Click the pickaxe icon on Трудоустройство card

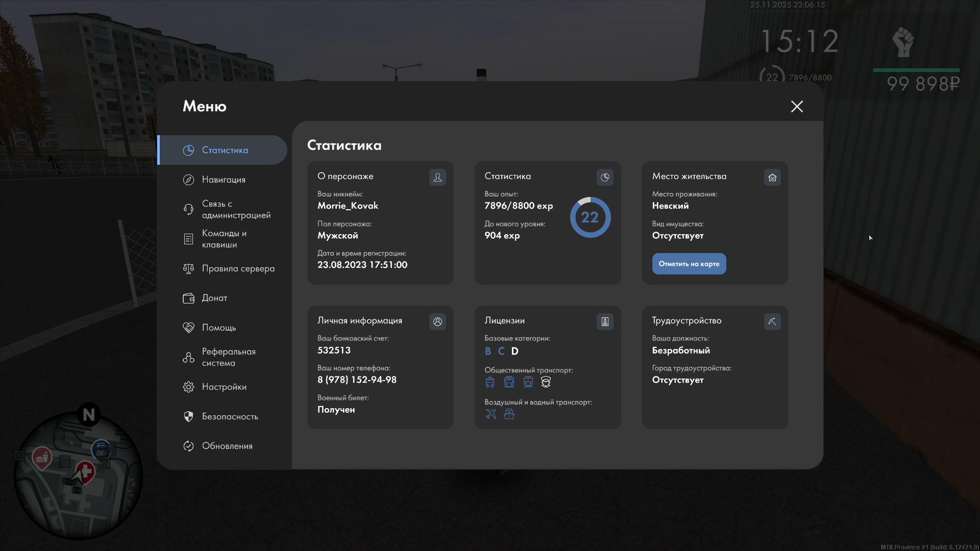point(772,321)
